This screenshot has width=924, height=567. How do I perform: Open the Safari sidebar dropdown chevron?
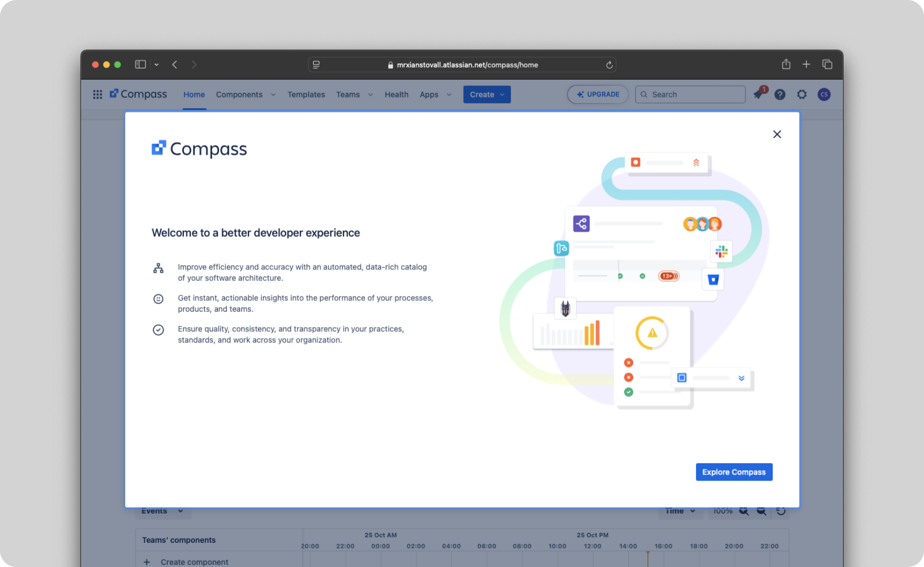click(157, 65)
